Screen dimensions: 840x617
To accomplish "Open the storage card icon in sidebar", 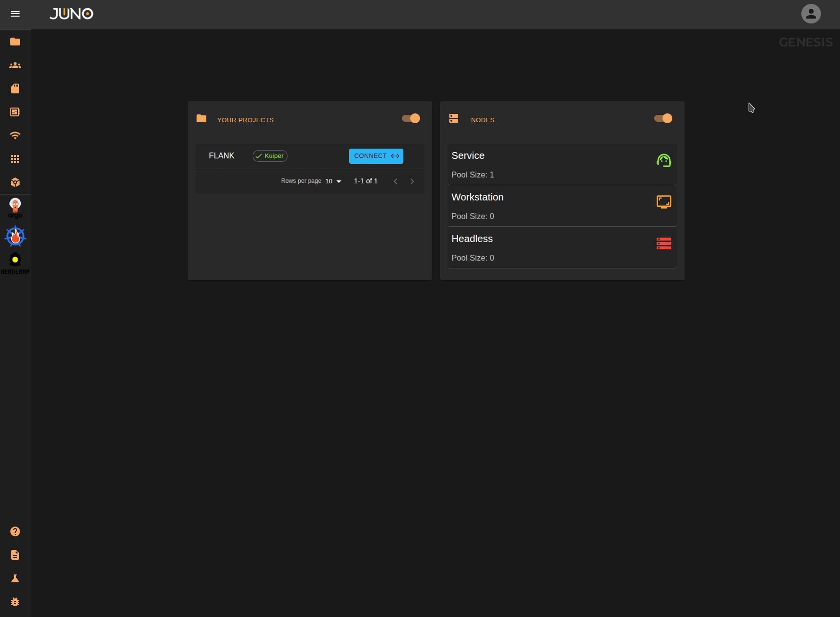I will [15, 88].
